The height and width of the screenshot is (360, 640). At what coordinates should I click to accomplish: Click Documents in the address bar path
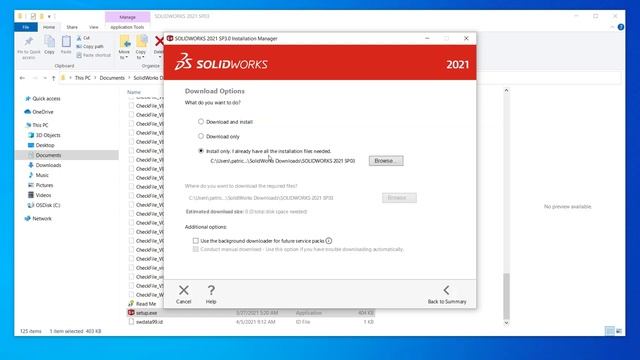(x=112, y=78)
